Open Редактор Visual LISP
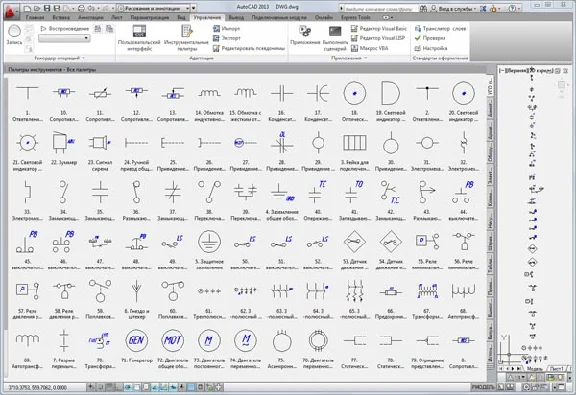Viewport: 576px width, 395px height. pyautogui.click(x=378, y=38)
